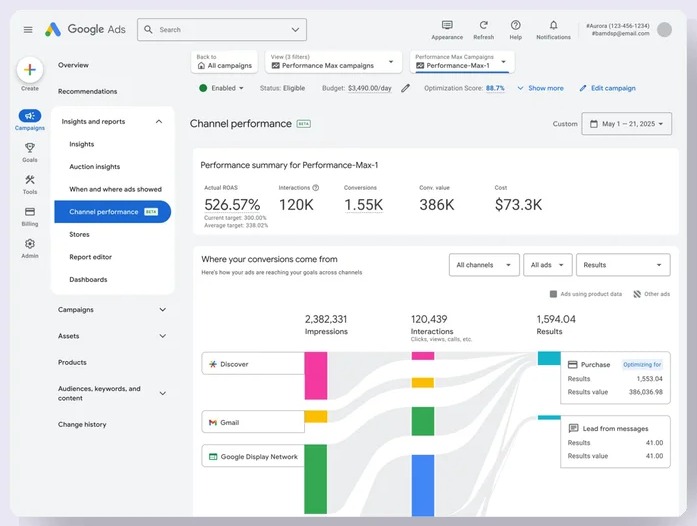Open Insights under reports

pyautogui.click(x=82, y=144)
